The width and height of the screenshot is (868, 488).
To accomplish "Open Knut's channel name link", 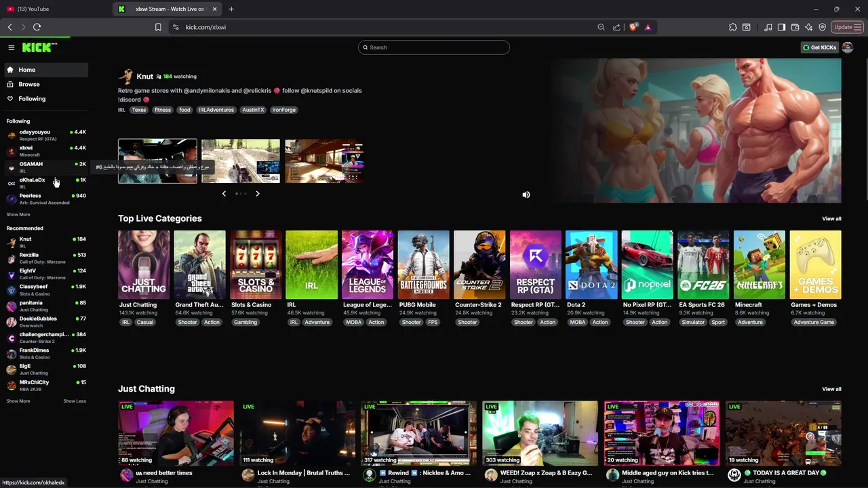I will click(144, 77).
